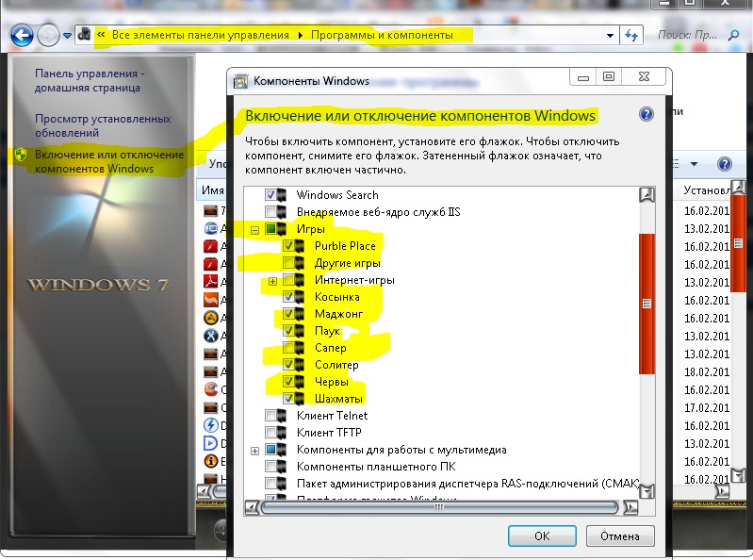Image resolution: width=753 pixels, height=560 pixels.
Task: Open the view options dropdown arrow in Programs toolbar
Action: (694, 164)
